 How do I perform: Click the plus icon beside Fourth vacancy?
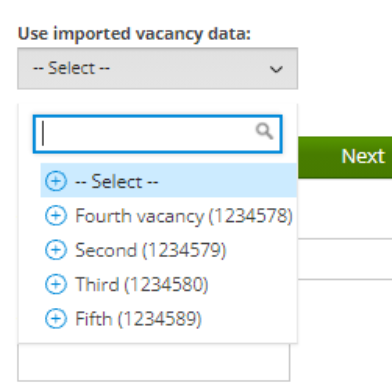point(56,216)
